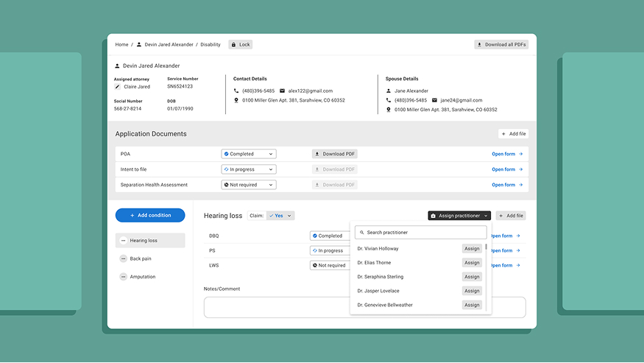The image size is (644, 363).
Task: Click phone icon in Contact Details
Action: pyautogui.click(x=236, y=91)
